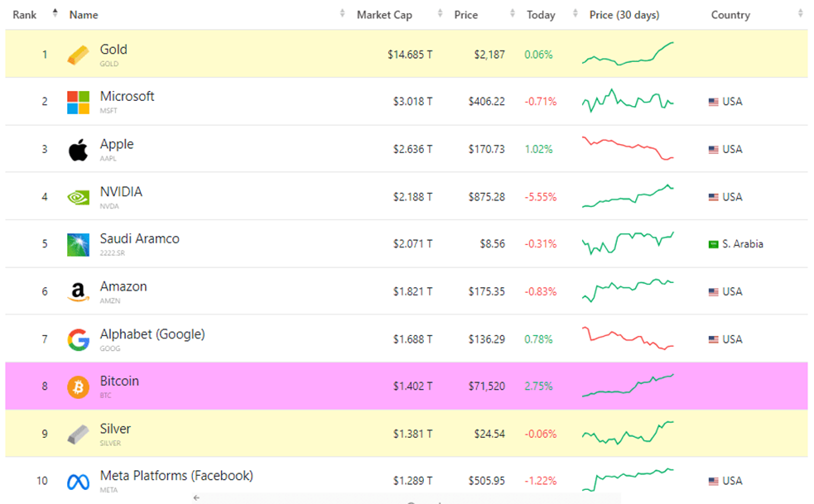Click NVIDIA 30-day price chart

coord(628,196)
